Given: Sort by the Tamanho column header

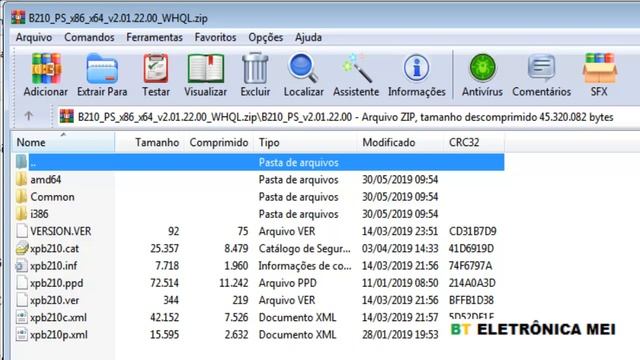Looking at the screenshot, I should pos(149,142).
